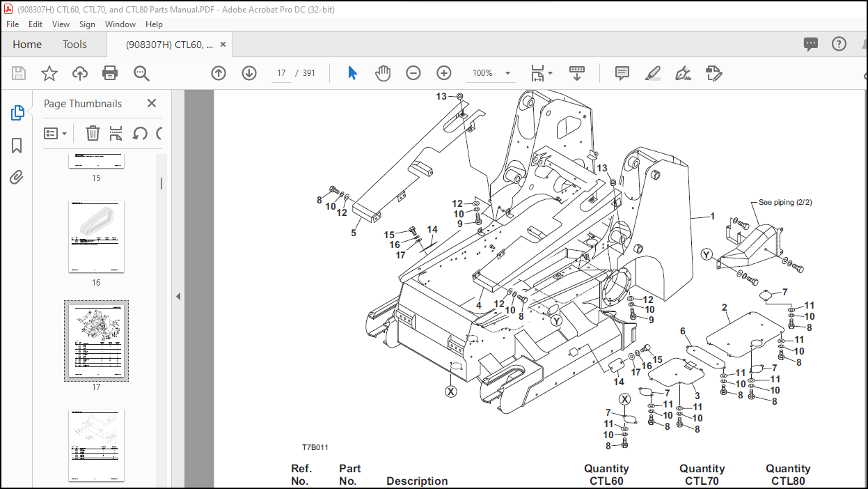Screen dimensions: 868x489
Task: Click the thumbnails panel scrollbar handle
Action: pos(161,183)
